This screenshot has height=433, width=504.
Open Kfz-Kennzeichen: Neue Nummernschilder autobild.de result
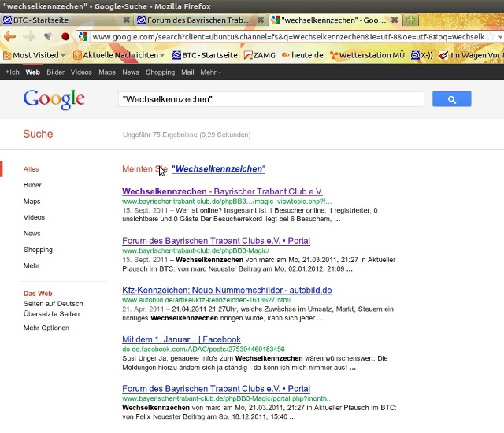(x=227, y=290)
